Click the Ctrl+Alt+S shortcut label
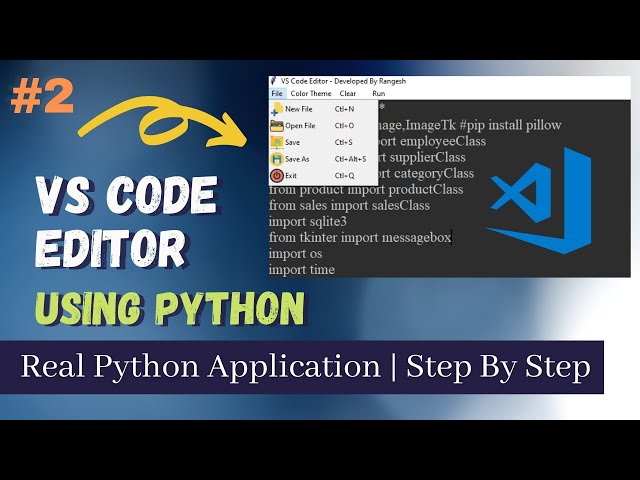This screenshot has height=480, width=640. click(351, 159)
